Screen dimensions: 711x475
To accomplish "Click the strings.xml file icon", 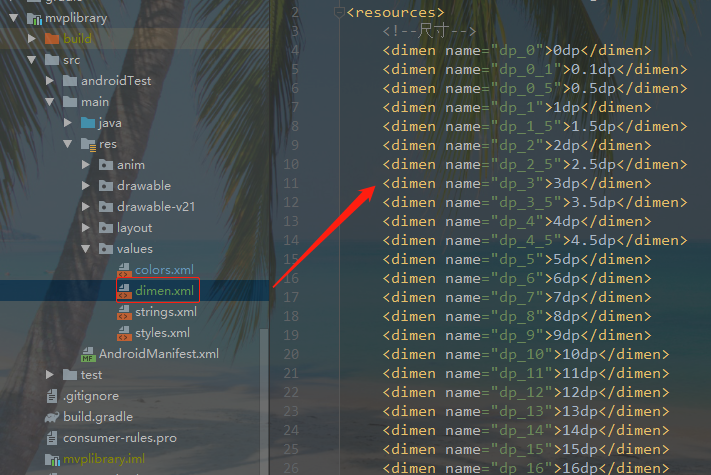I will [x=124, y=312].
